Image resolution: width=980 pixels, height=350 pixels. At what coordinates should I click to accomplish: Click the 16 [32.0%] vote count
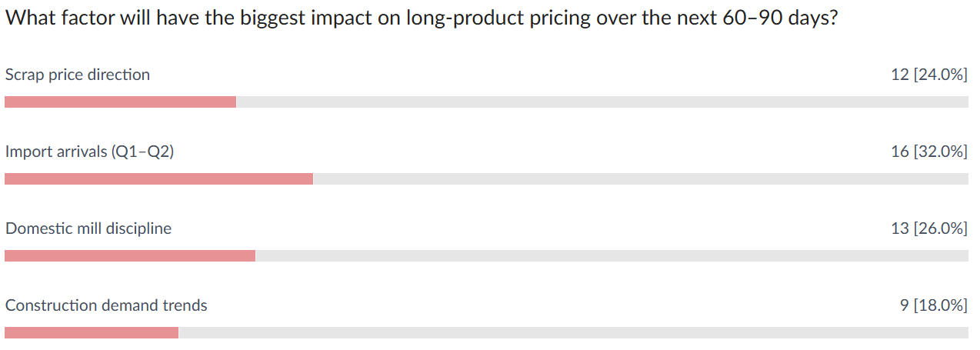[x=928, y=152]
